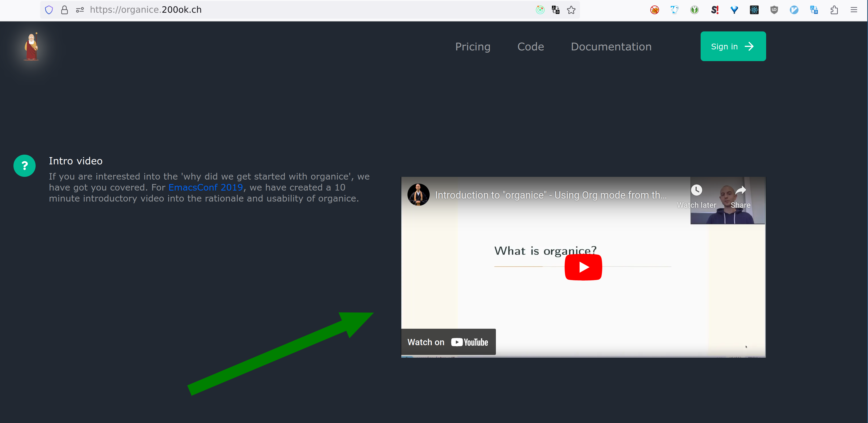
Task: Click Watch on YouTube in the video embed
Action: coord(448,342)
